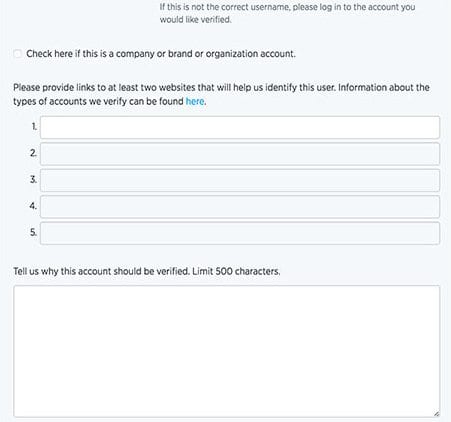Click the "3." number label beside third field
451x422 pixels.
tap(33, 179)
